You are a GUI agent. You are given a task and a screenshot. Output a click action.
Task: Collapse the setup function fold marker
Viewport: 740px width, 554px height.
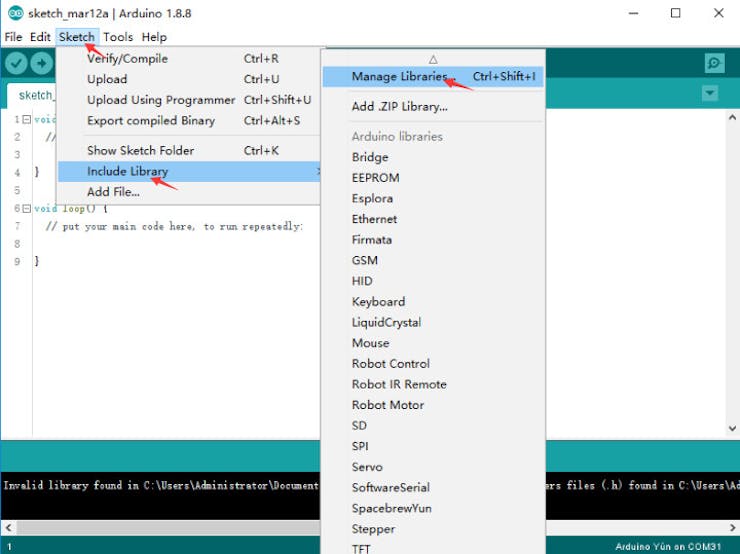[26, 119]
